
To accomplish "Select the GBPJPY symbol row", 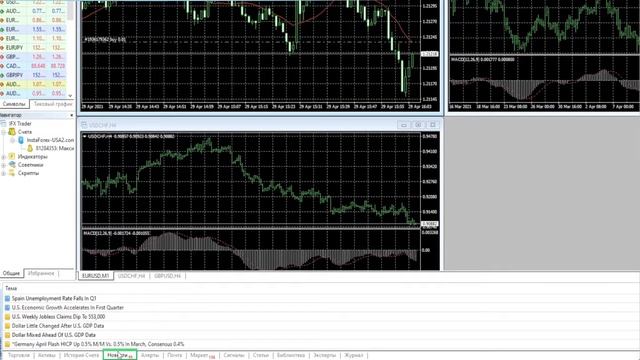I will 33,75.
